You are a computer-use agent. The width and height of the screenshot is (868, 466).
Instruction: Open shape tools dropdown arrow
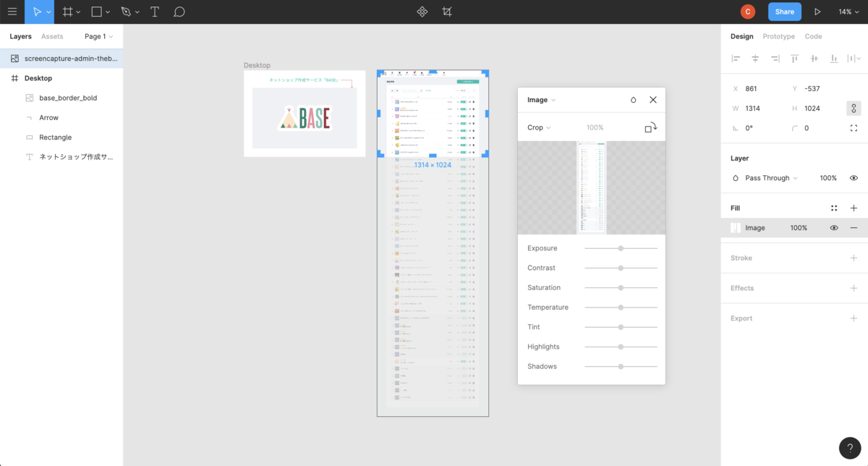click(x=108, y=12)
